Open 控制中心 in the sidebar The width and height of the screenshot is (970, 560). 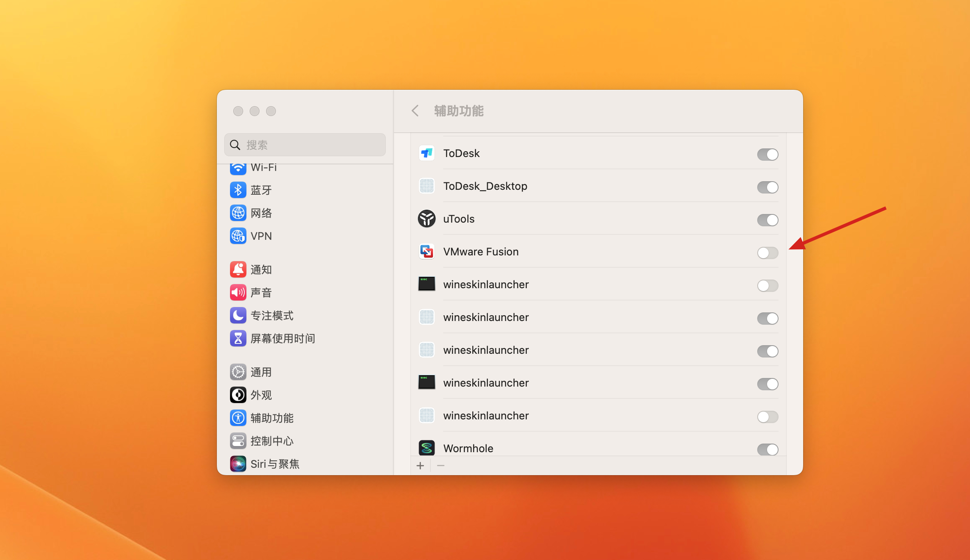[271, 441]
